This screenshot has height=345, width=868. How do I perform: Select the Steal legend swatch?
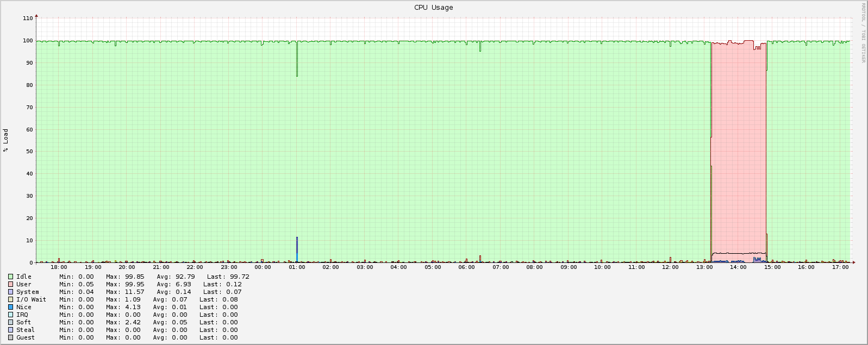pyautogui.click(x=10, y=330)
